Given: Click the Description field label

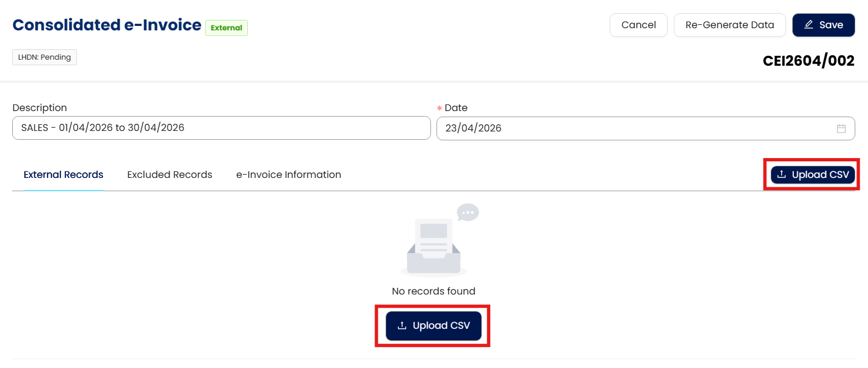Looking at the screenshot, I should 39,108.
